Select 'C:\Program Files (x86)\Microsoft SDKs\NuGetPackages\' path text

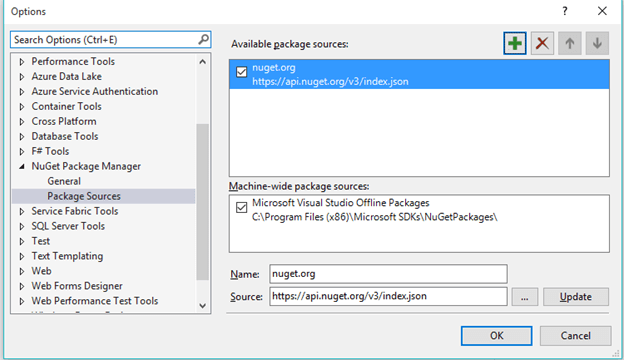(x=375, y=217)
